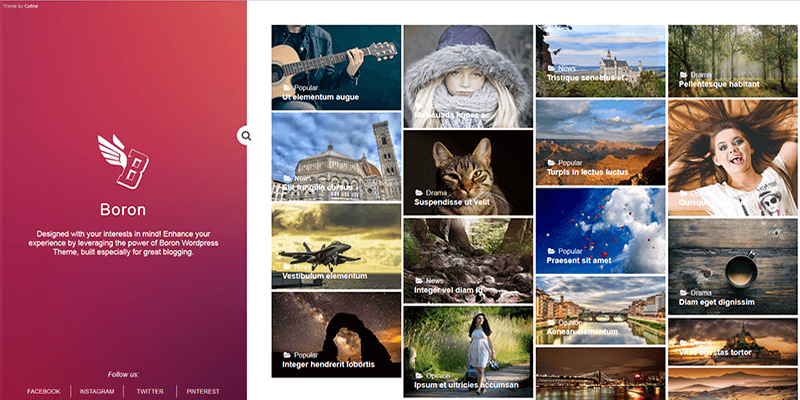Visit the Pinterest link
Image resolution: width=800 pixels, height=400 pixels.
coord(202,391)
